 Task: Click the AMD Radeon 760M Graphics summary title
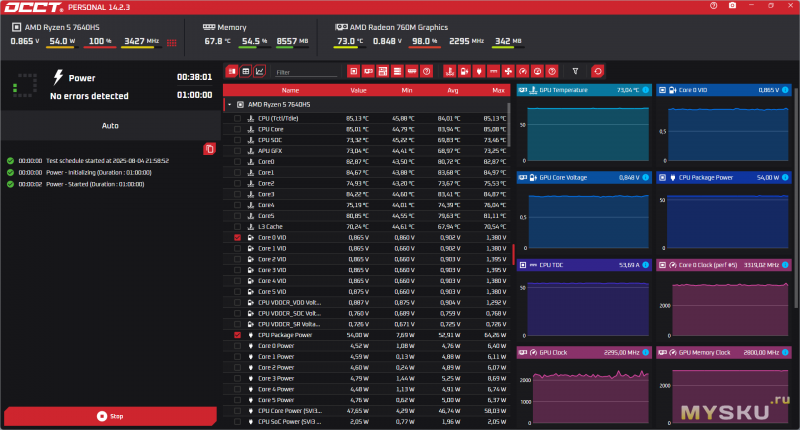pyautogui.click(x=398, y=27)
